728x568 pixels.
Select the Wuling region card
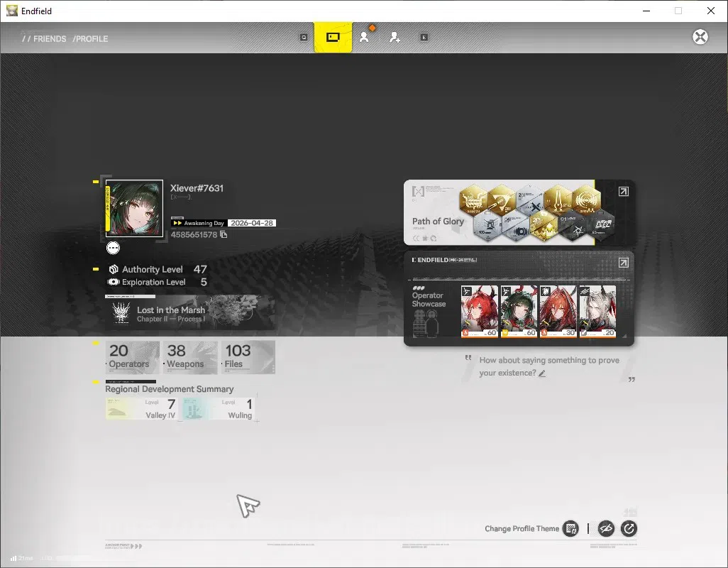tap(219, 409)
